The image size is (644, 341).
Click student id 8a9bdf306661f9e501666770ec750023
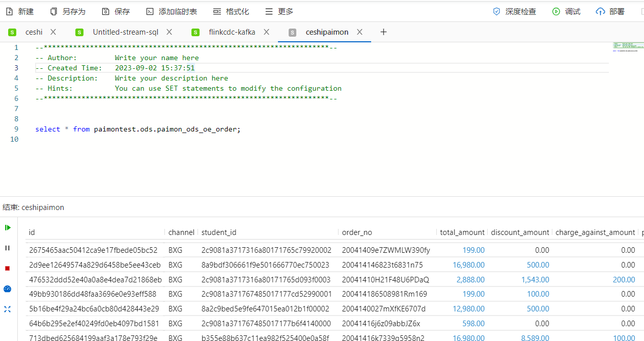tap(265, 265)
